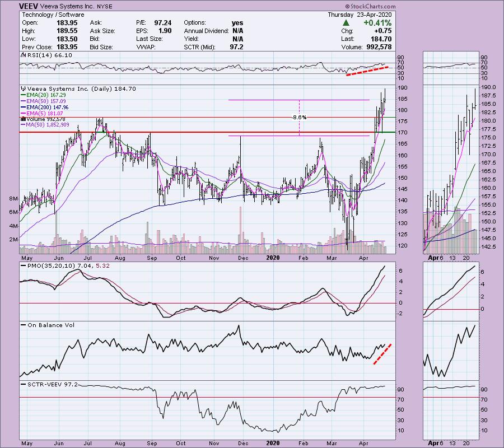This screenshot has width=504, height=448.
Task: Click the date Thursday 23-Apr-2020
Action: (360, 15)
